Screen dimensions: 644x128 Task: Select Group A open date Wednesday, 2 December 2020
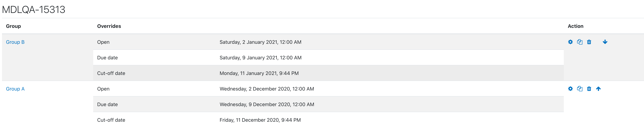click(x=267, y=89)
